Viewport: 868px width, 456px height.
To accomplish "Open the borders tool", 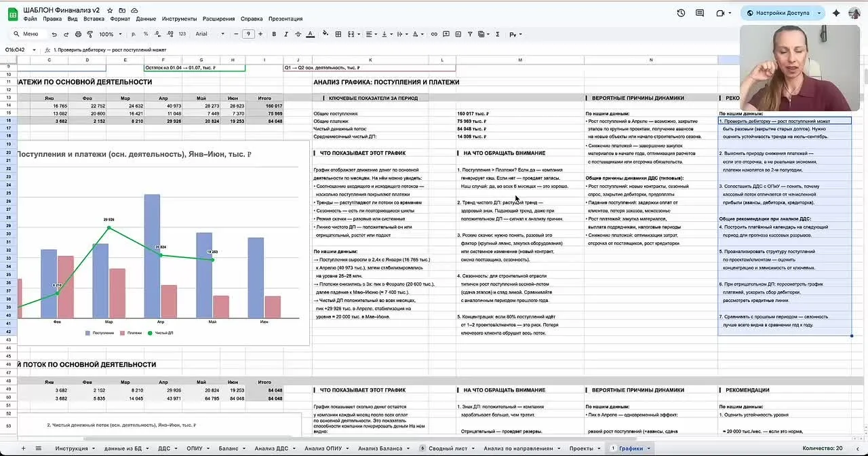I will (338, 34).
